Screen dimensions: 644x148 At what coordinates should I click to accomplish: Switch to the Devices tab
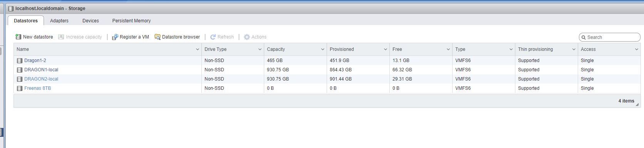coord(91,21)
